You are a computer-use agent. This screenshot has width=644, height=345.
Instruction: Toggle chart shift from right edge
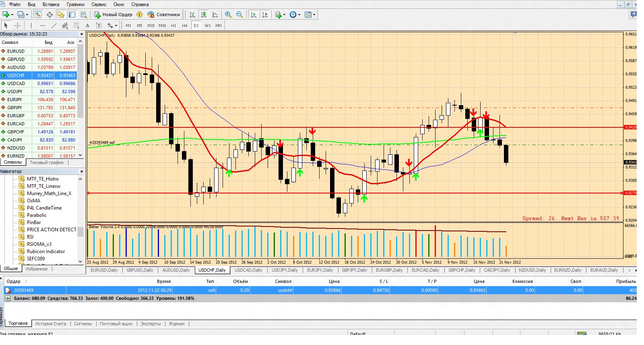[x=264, y=15]
